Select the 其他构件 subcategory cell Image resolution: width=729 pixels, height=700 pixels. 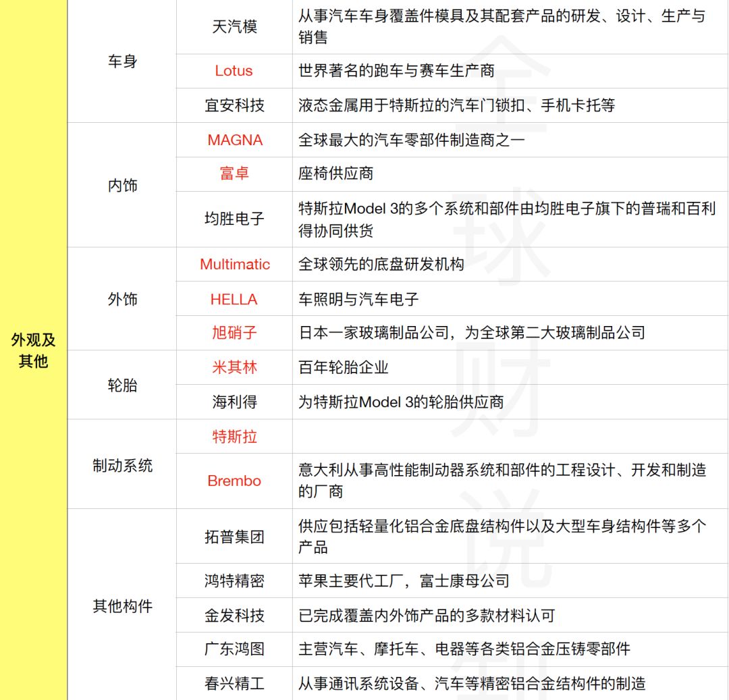122,605
